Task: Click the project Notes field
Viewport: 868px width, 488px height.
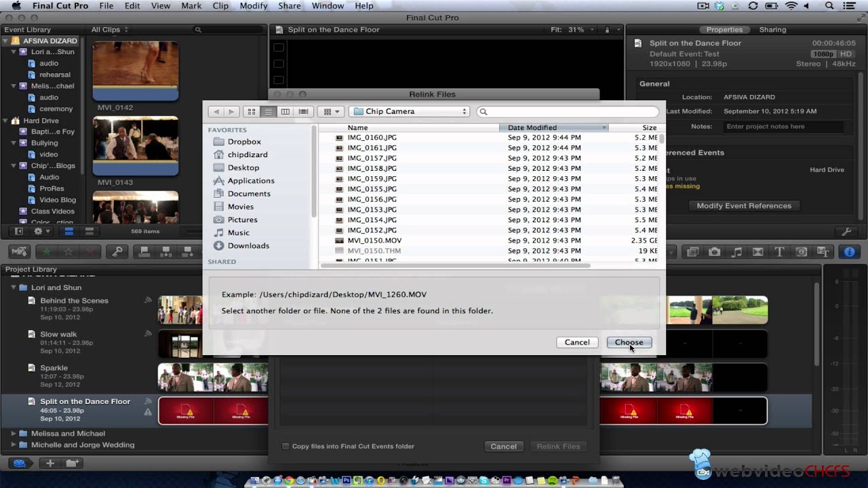Action: [x=783, y=127]
